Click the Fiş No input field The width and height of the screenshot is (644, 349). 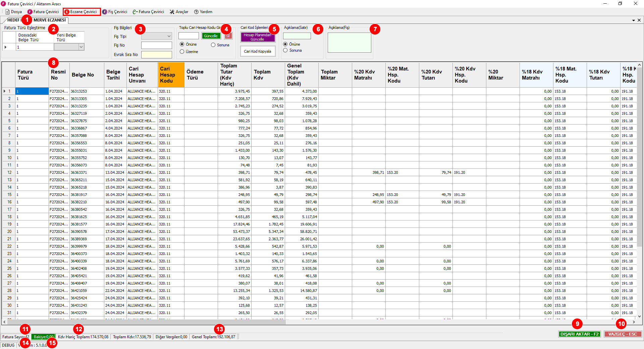click(156, 45)
